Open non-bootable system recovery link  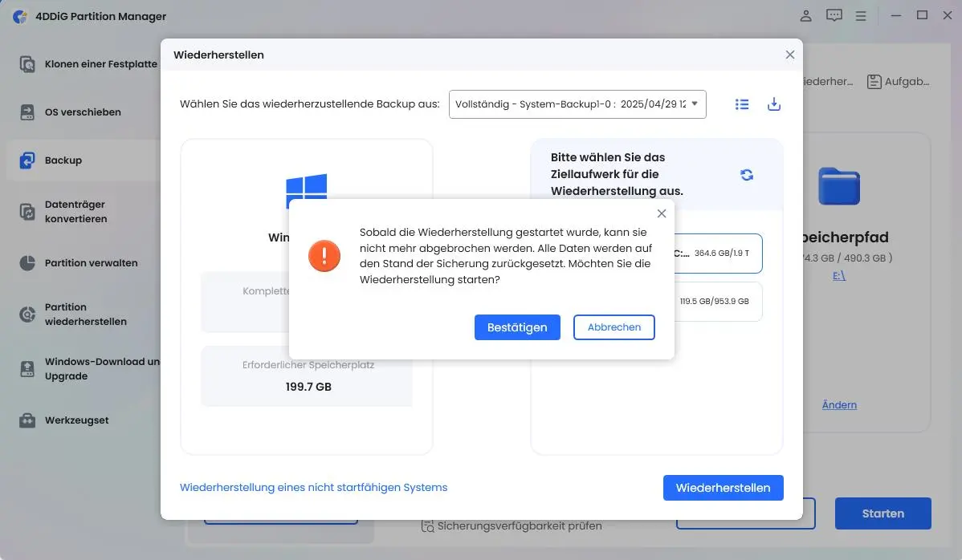pos(313,487)
